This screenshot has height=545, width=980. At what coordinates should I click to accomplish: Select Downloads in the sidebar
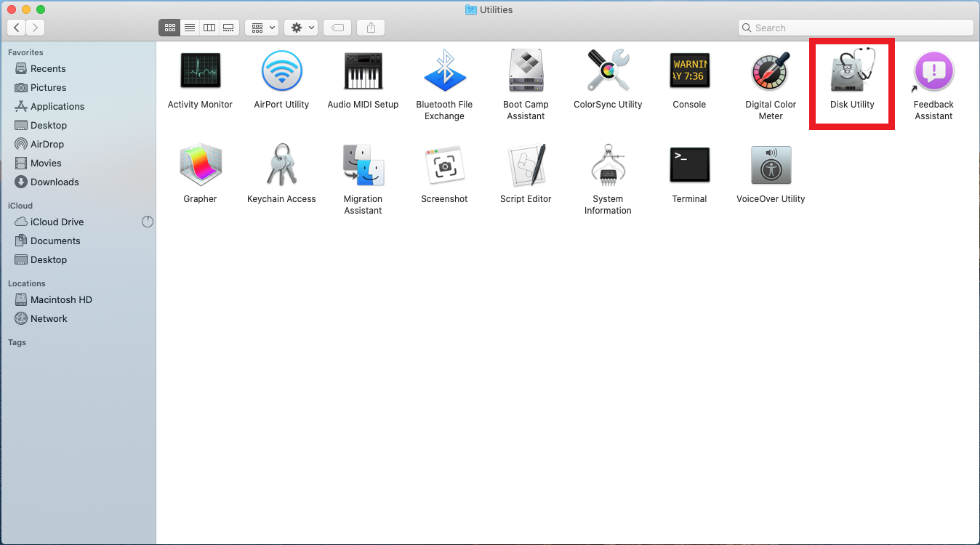[x=55, y=182]
